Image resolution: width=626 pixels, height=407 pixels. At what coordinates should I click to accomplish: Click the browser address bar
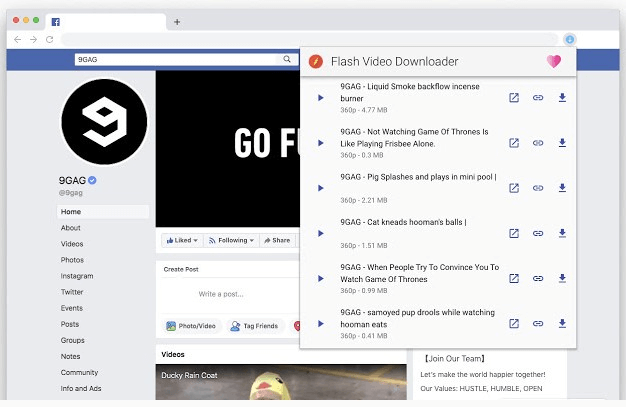click(x=309, y=39)
